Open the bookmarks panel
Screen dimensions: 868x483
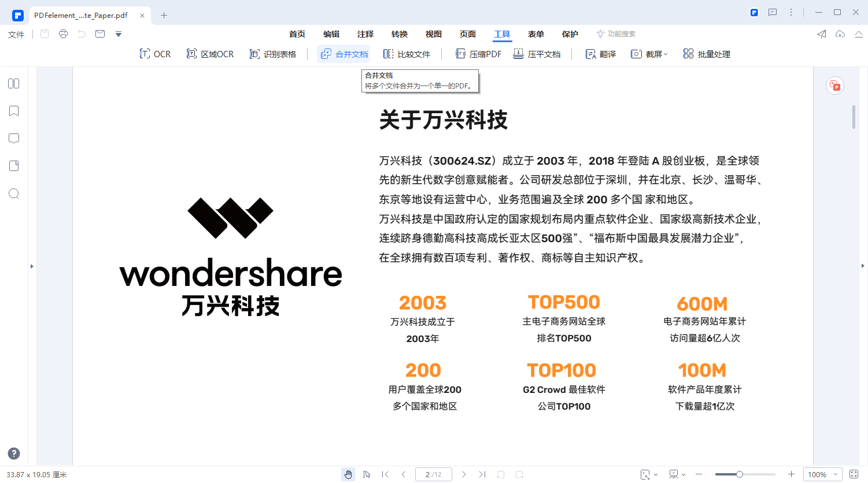click(x=13, y=110)
